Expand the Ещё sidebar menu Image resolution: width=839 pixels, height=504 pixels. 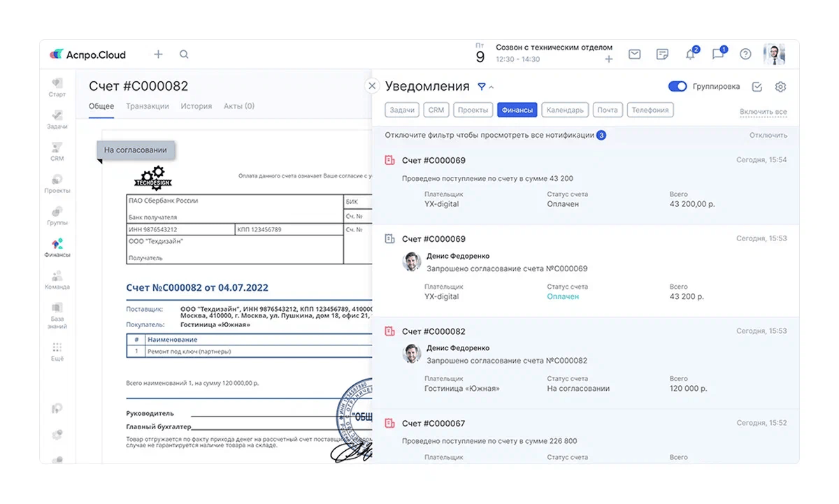[57, 351]
